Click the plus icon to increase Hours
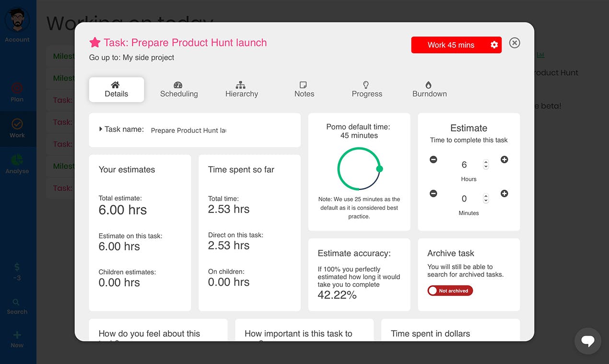The image size is (609, 364). pyautogui.click(x=504, y=159)
